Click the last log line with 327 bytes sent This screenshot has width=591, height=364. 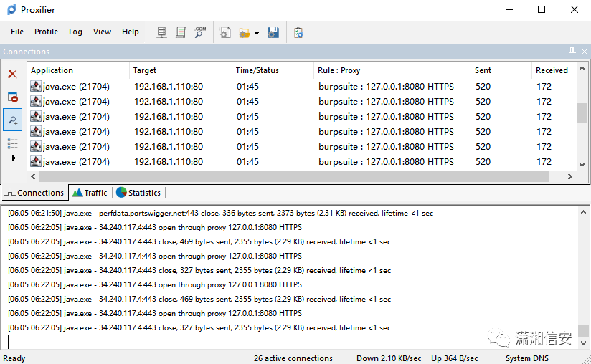coord(199,327)
